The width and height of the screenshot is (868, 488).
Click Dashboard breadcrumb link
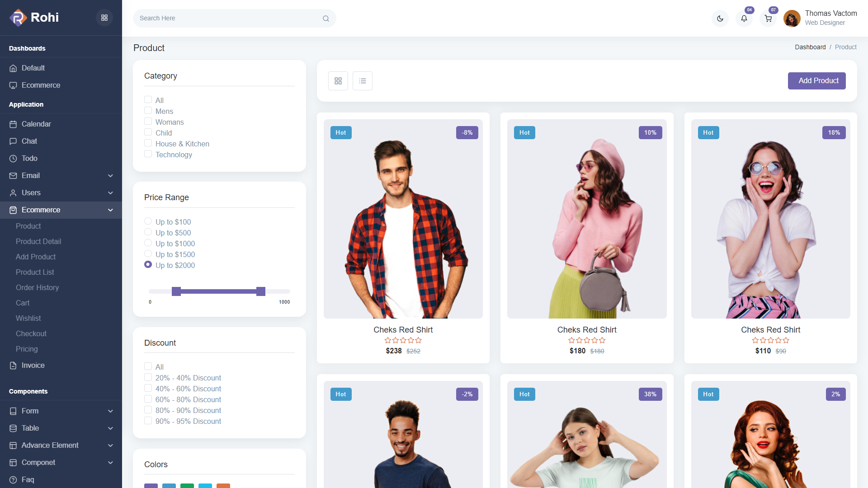click(x=810, y=47)
